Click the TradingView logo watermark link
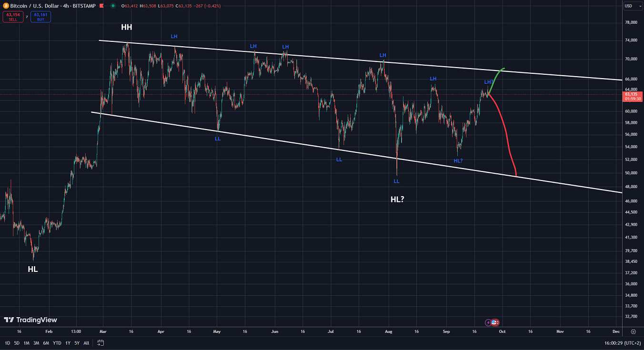 30,320
